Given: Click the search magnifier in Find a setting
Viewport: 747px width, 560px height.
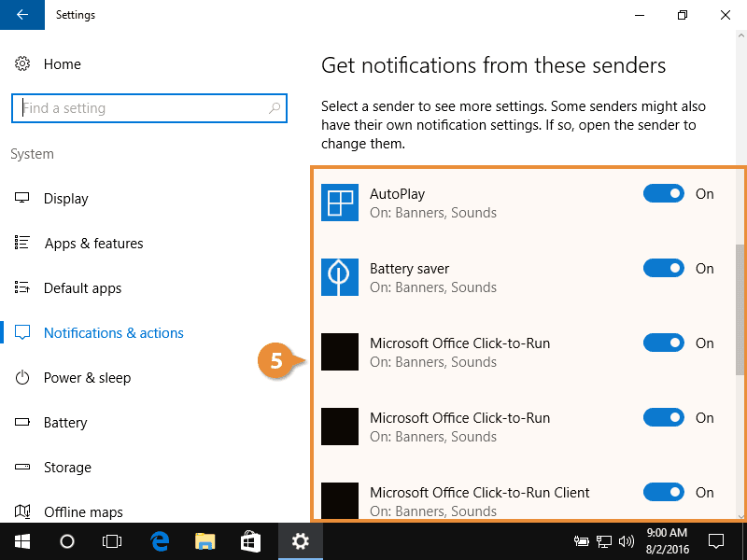Looking at the screenshot, I should (275, 108).
